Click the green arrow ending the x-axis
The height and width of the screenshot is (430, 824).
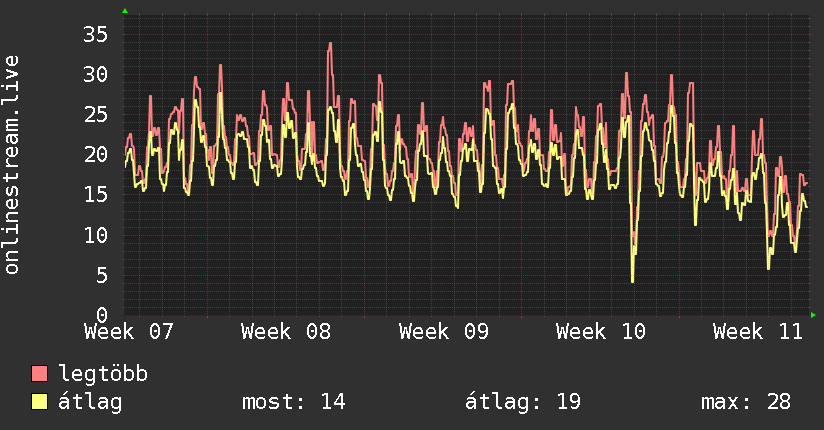(x=813, y=315)
